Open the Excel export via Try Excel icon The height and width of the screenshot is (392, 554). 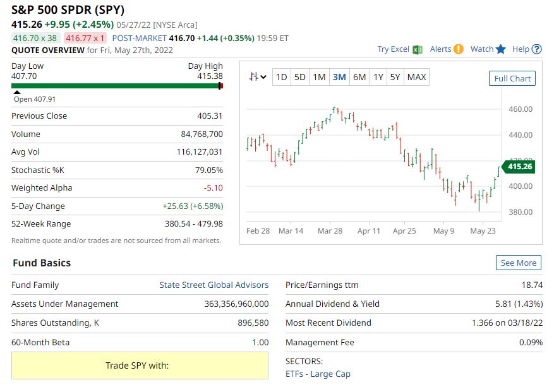point(418,49)
